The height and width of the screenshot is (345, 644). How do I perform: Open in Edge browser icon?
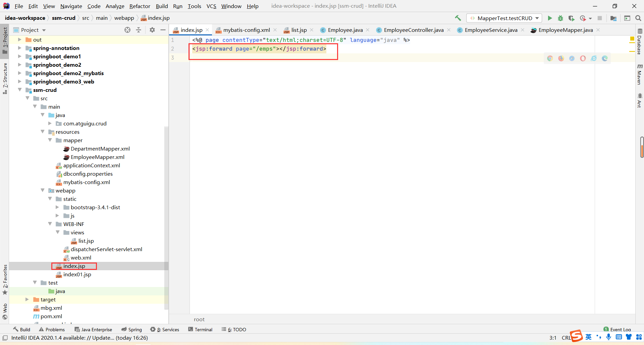tap(605, 58)
